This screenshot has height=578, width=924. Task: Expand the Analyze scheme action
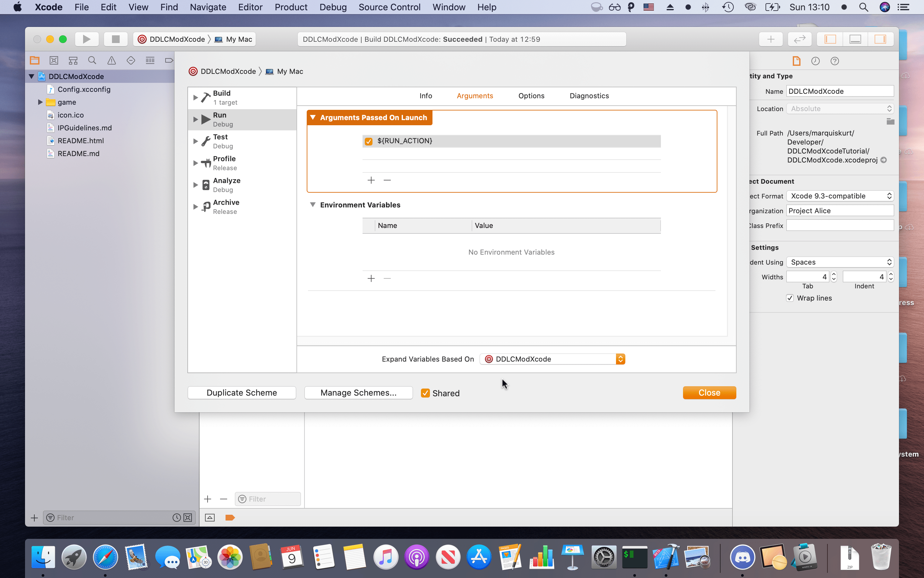point(195,185)
